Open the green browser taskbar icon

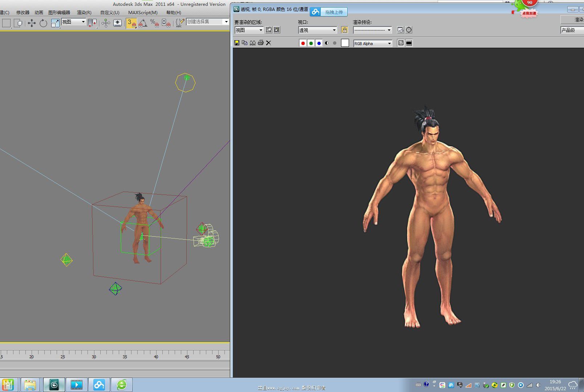(122, 385)
